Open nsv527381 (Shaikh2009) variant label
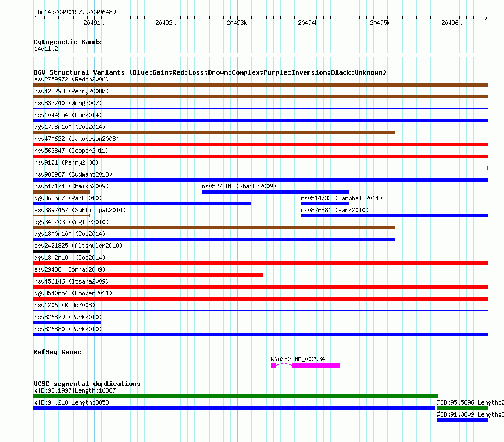The image size is (504, 442). pos(239,186)
